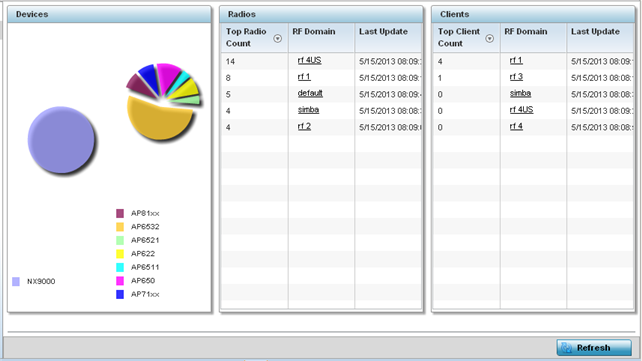This screenshot has width=642, height=361.
Task: Open the Top Radio Count sort dropdown
Action: [x=278, y=38]
